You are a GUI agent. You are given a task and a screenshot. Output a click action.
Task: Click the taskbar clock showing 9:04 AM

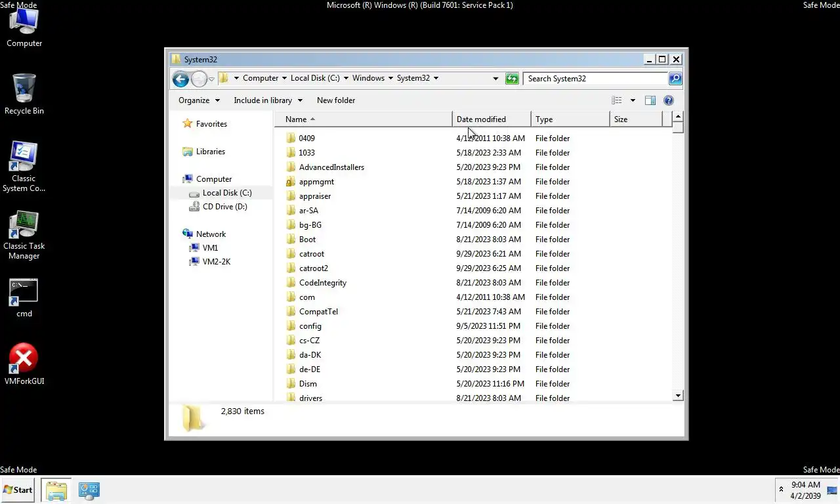click(x=805, y=490)
